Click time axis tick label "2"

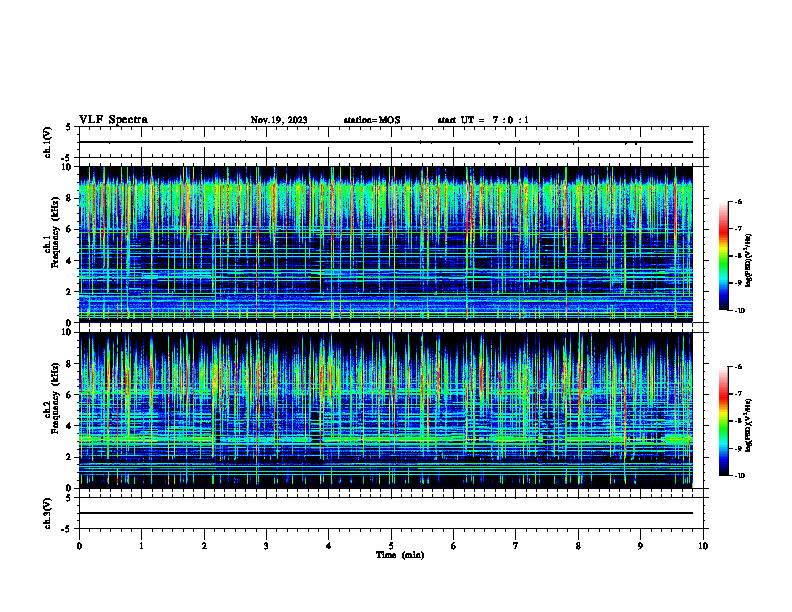click(x=204, y=546)
